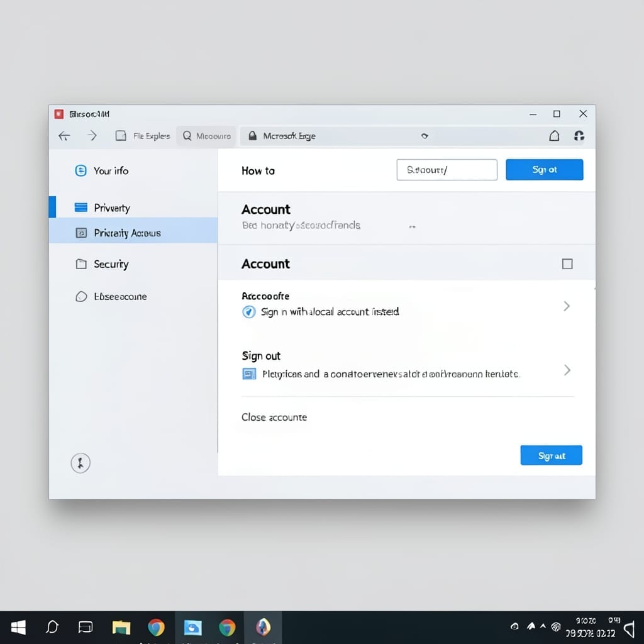
Task: Open the Windows Start menu
Action: click(18, 627)
